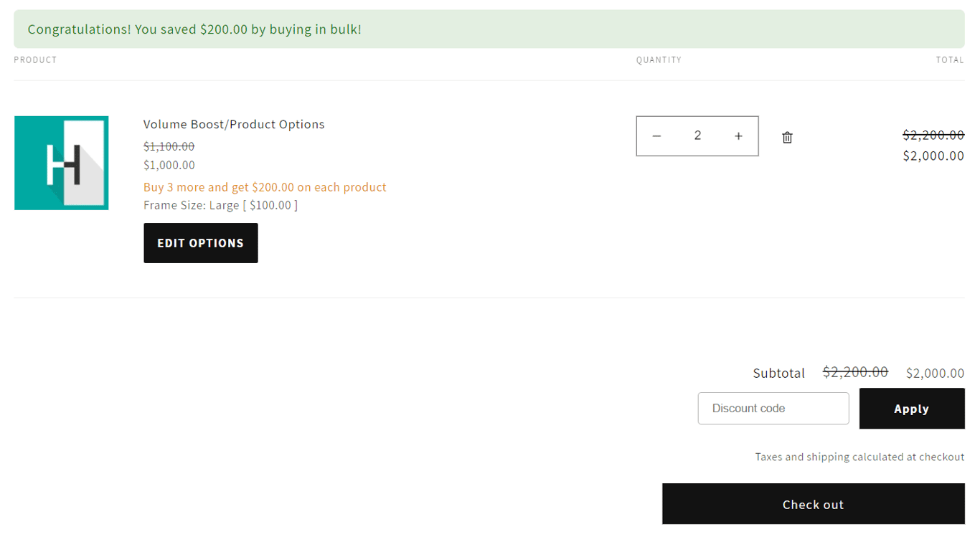The image size is (980, 542).
Task: Click the QUANTITY column header
Action: (659, 60)
